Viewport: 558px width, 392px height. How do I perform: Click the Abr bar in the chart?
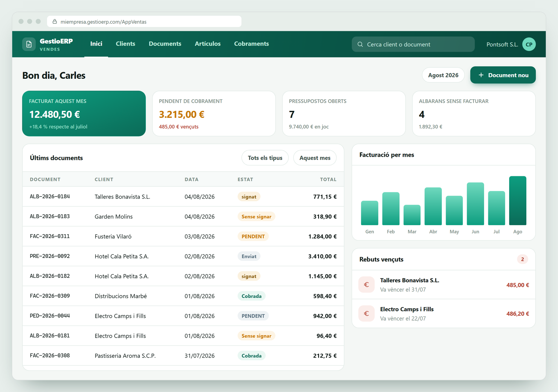click(433, 206)
